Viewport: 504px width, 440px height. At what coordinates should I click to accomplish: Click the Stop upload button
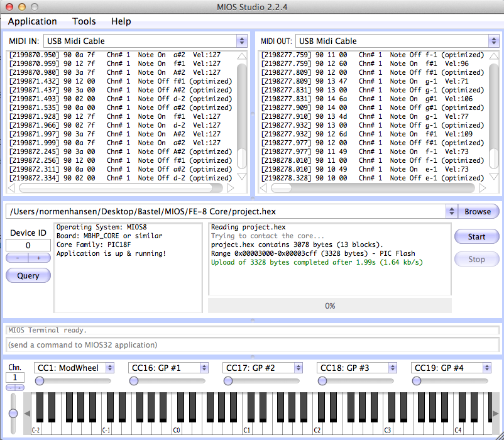pyautogui.click(x=477, y=259)
